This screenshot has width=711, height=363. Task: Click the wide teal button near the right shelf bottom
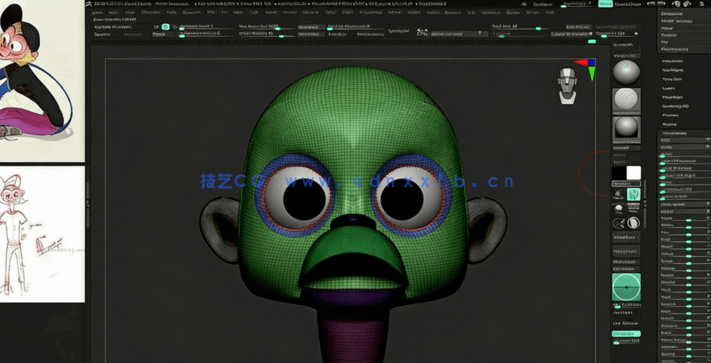[626, 334]
